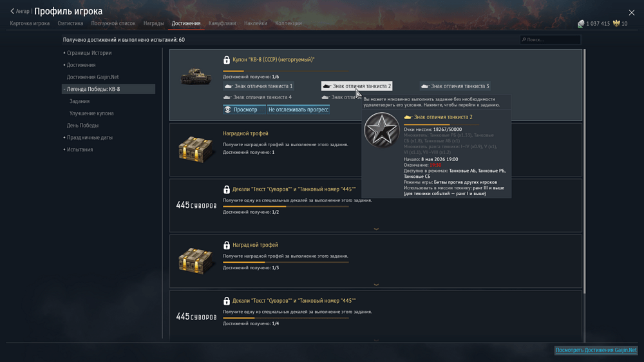Switch to the Коллекции tab
644x362 pixels.
click(x=289, y=23)
